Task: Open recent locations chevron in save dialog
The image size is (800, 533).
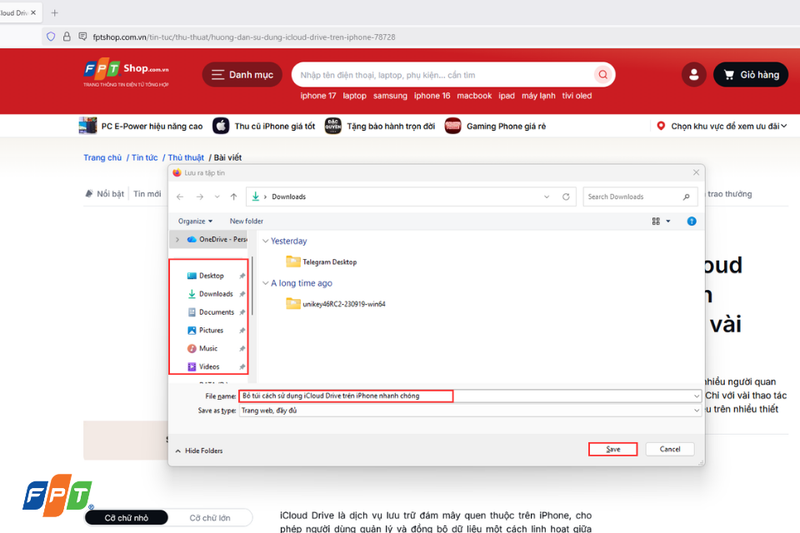Action: click(217, 196)
